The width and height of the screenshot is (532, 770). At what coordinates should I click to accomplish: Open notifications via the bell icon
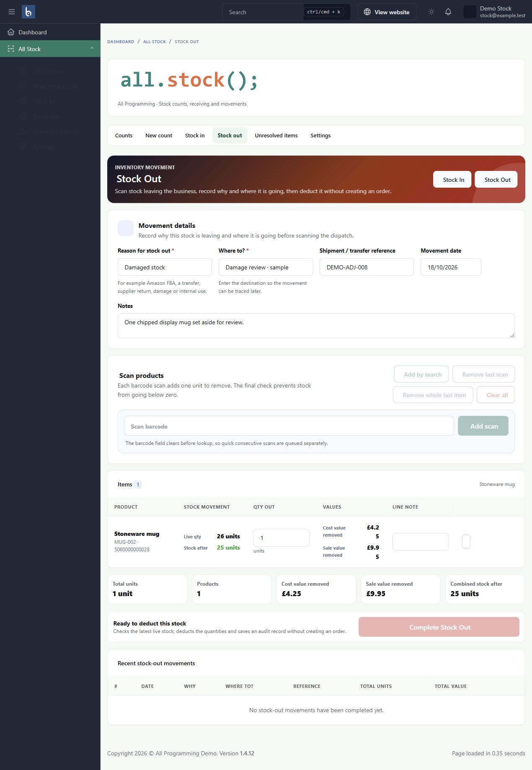point(448,12)
